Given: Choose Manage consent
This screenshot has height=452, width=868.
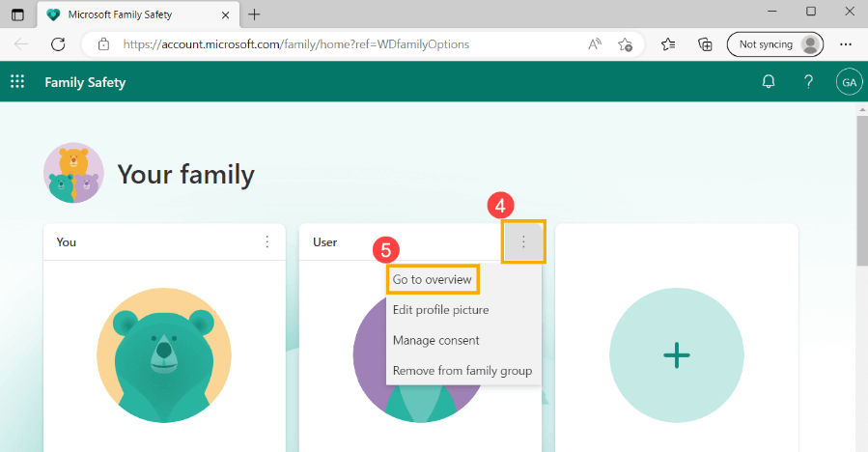Looking at the screenshot, I should point(436,340).
